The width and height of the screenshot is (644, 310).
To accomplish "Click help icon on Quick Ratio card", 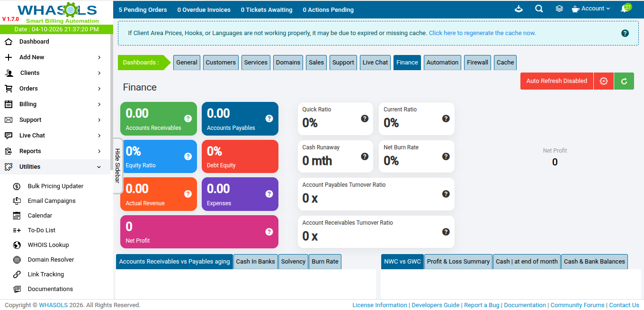I will tap(365, 119).
